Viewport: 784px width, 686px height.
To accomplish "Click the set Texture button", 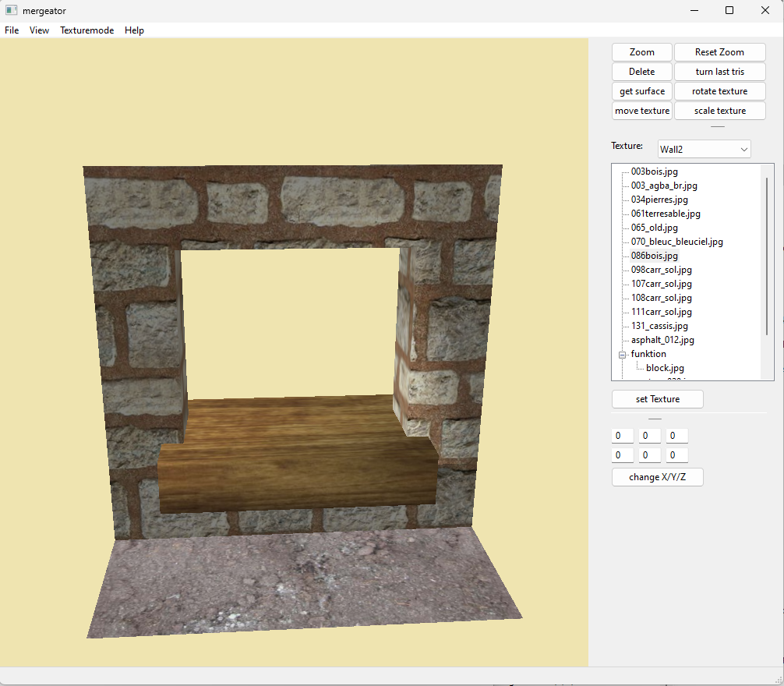I will click(657, 399).
